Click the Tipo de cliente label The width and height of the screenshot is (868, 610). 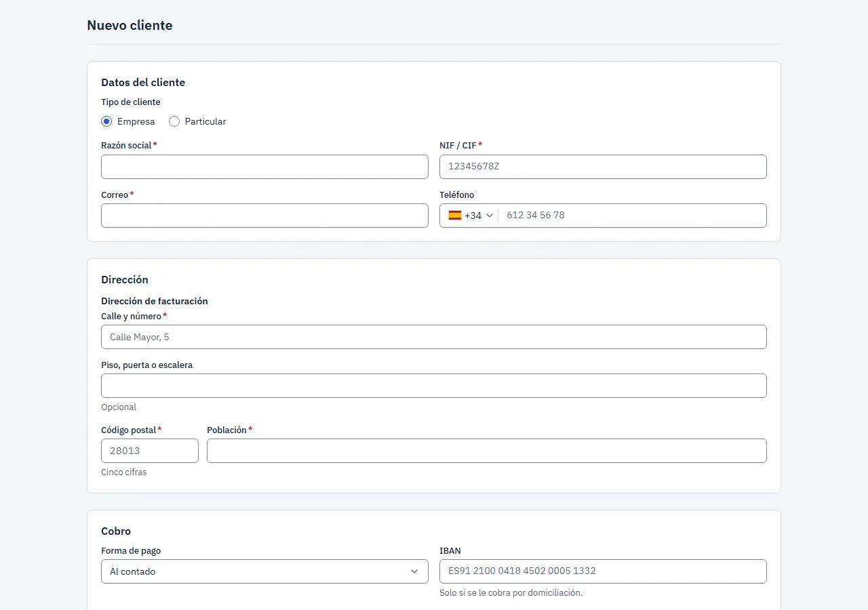click(x=131, y=102)
